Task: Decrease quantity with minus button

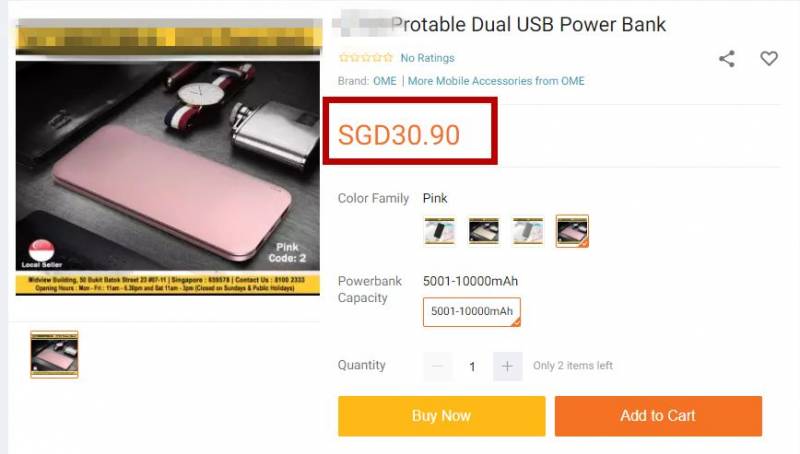Action: [x=437, y=366]
